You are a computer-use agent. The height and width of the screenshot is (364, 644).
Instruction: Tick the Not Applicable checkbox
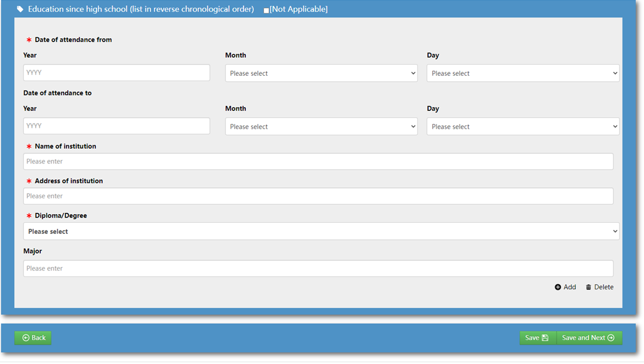pos(266,10)
